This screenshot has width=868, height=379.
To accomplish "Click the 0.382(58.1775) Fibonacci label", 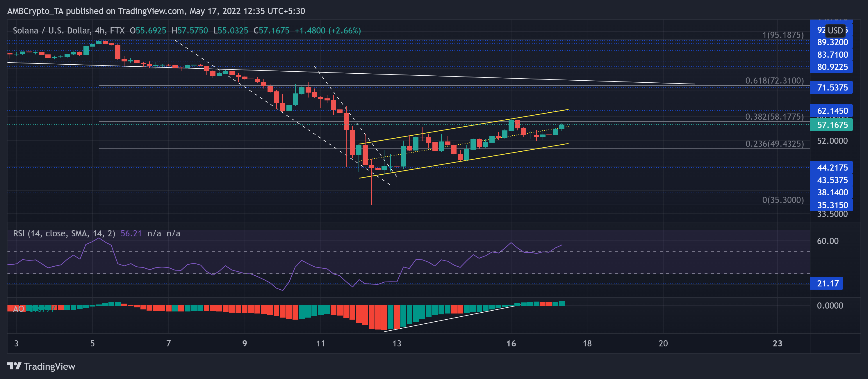I will (774, 117).
